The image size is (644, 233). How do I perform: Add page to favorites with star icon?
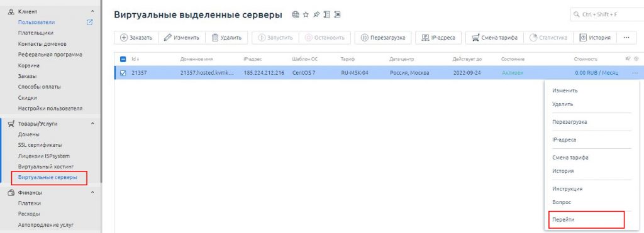pos(306,15)
